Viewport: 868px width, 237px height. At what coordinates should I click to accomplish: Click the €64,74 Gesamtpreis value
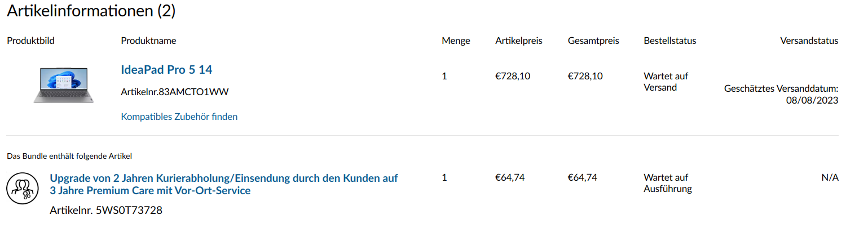[x=582, y=177]
